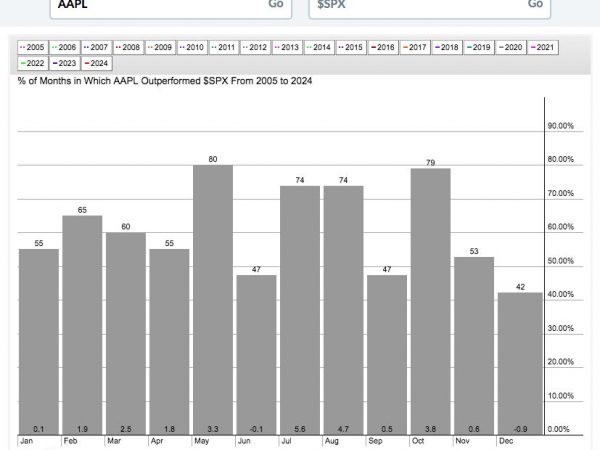Toggle the 2008 year legend button
Image resolution: width=600 pixels, height=450 pixels.
pyautogui.click(x=128, y=47)
